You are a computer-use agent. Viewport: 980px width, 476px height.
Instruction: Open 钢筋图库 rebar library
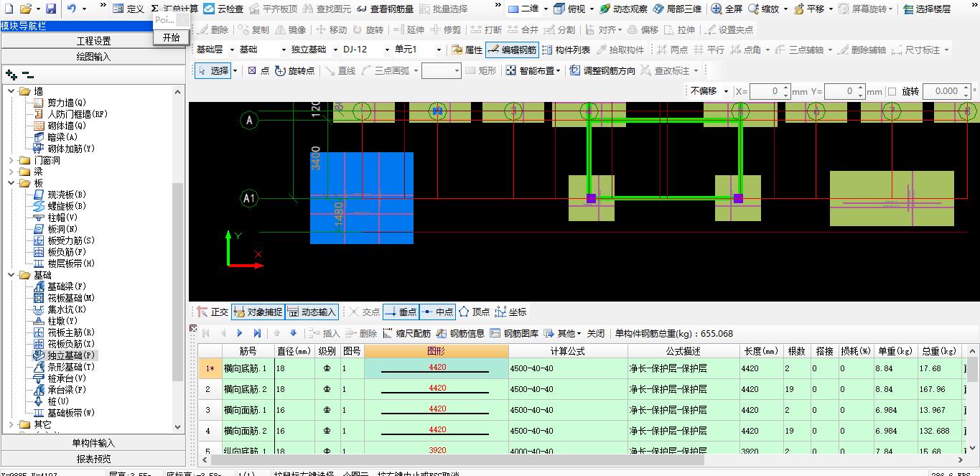coord(514,334)
